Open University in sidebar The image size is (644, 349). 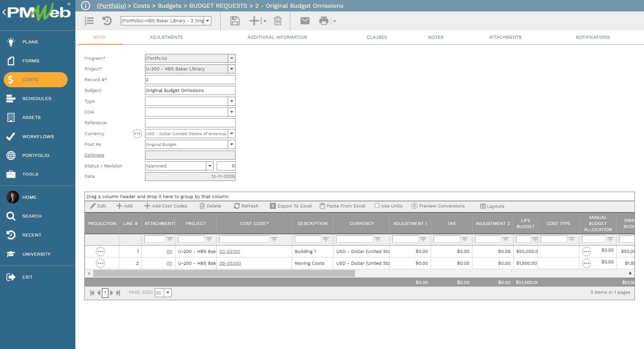pyautogui.click(x=36, y=254)
